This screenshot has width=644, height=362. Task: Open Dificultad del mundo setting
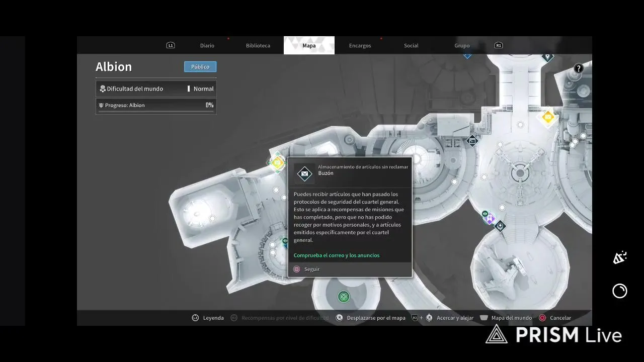(x=156, y=88)
